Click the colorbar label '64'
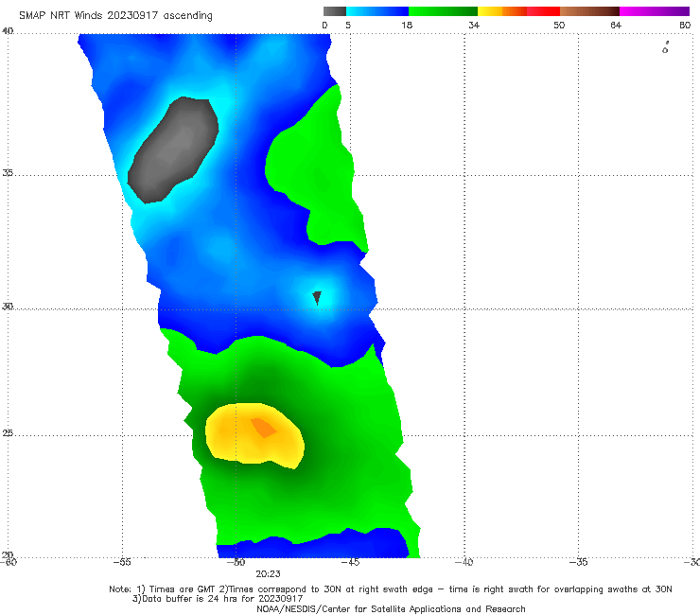 (616, 26)
